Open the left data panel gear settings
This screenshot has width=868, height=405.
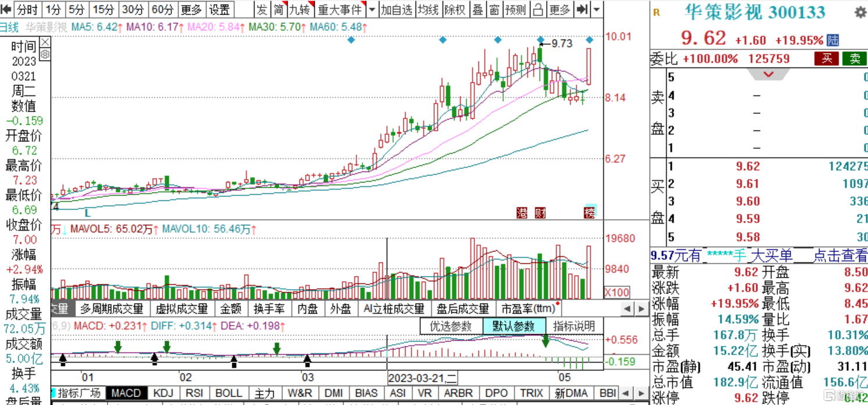(45, 54)
